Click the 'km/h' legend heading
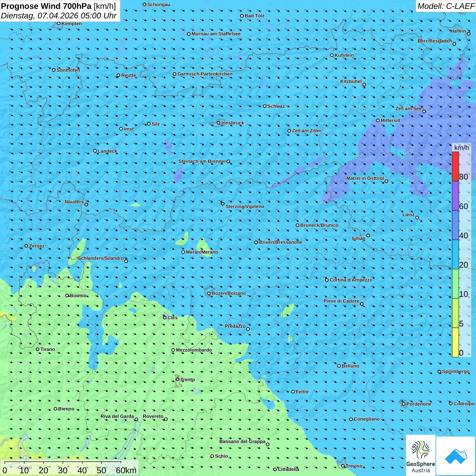This screenshot has width=476, height=476. click(x=461, y=148)
